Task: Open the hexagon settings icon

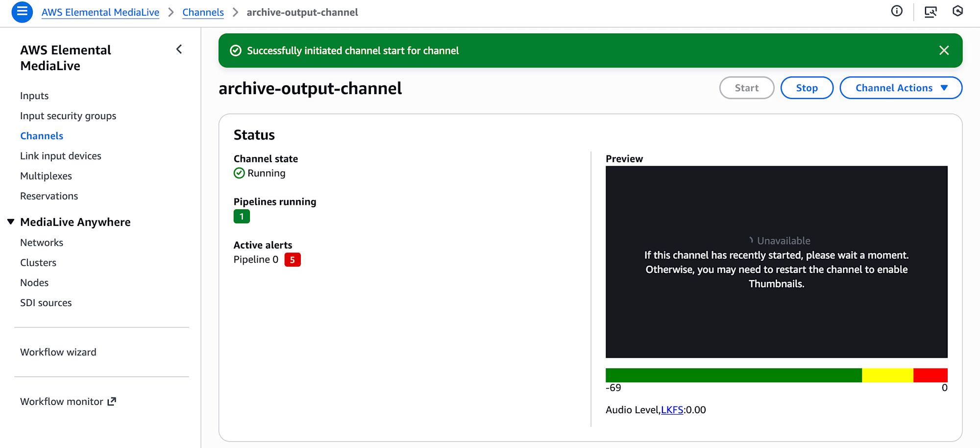Action: [957, 11]
